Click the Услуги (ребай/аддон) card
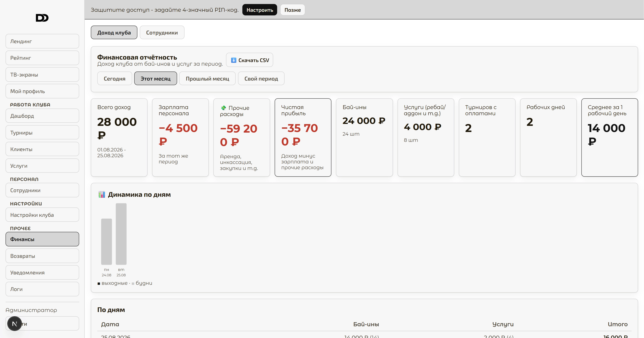This screenshot has width=644, height=338. pyautogui.click(x=426, y=137)
